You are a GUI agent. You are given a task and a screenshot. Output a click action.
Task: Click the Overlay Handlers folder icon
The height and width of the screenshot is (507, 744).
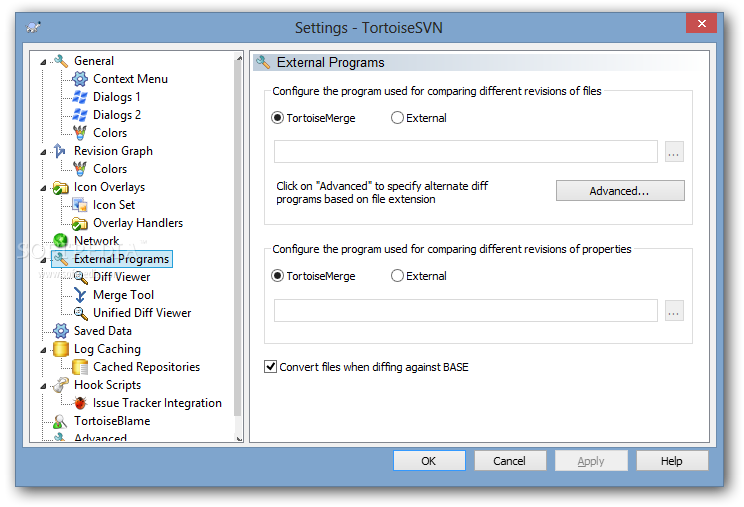click(x=80, y=223)
